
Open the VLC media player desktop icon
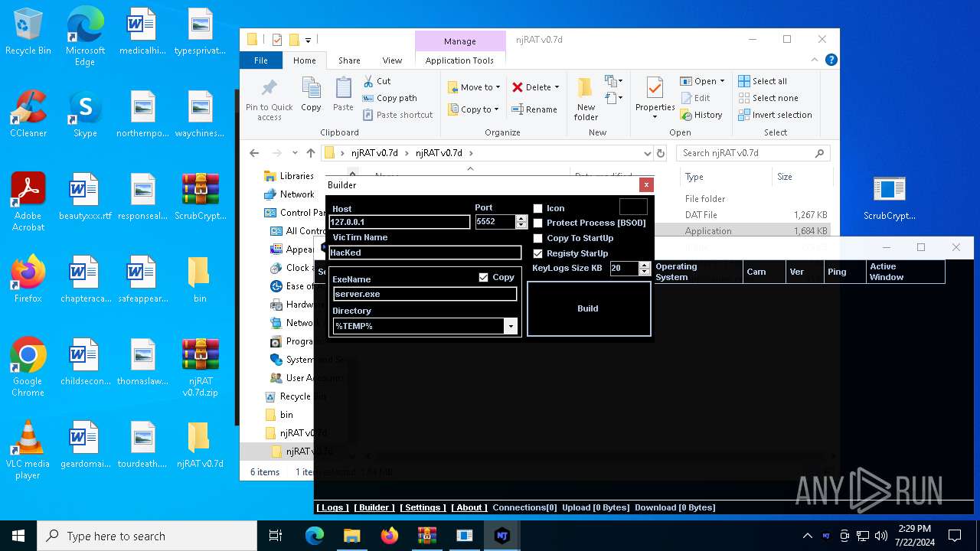pyautogui.click(x=28, y=451)
